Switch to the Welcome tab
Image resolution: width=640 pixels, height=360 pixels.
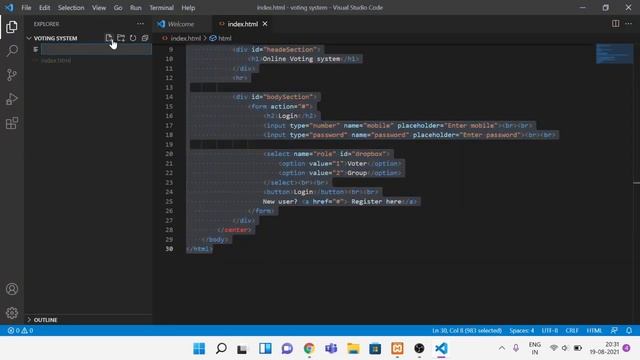[182, 24]
